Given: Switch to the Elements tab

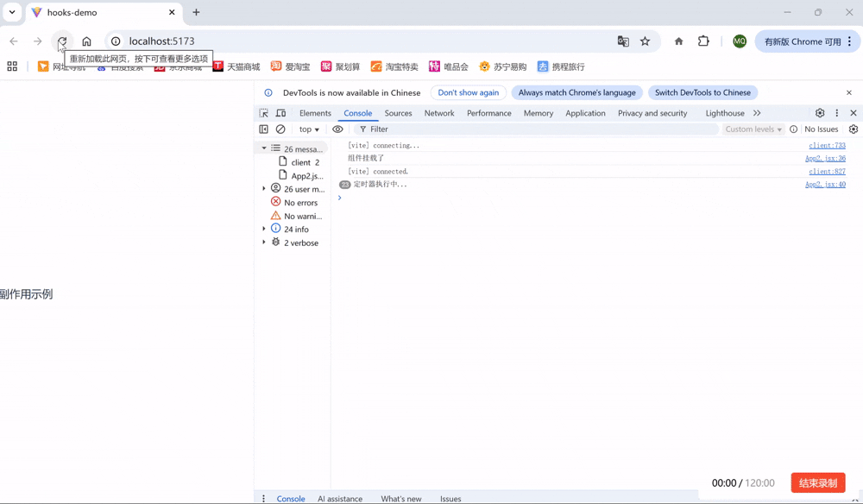Looking at the screenshot, I should (x=315, y=113).
